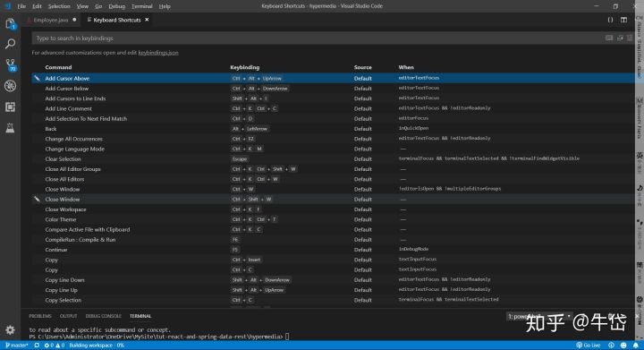Viewport: 644px width, 350px height.
Task: Select the Back command row
Action: click(333, 129)
